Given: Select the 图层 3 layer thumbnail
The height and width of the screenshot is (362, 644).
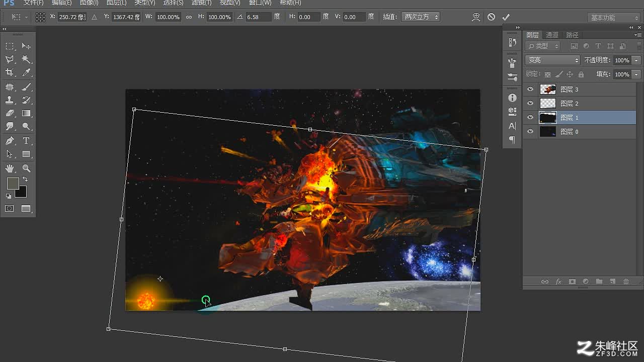Looking at the screenshot, I should (x=547, y=89).
